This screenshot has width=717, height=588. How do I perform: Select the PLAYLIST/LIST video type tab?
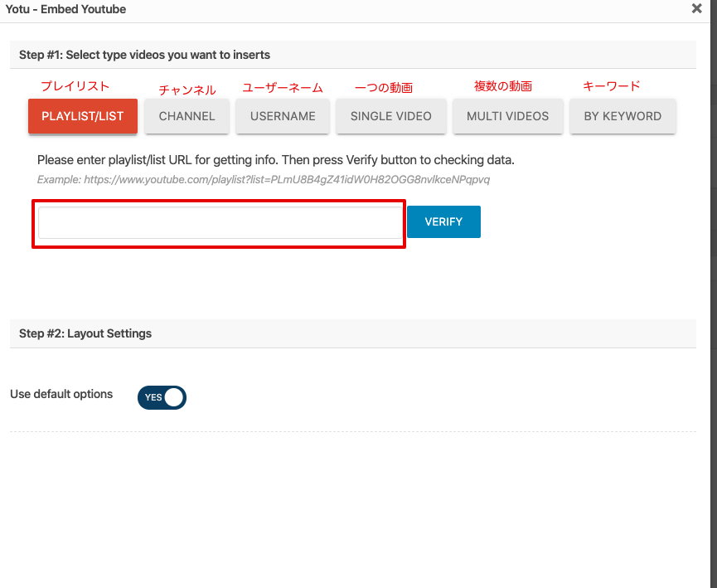pos(83,116)
